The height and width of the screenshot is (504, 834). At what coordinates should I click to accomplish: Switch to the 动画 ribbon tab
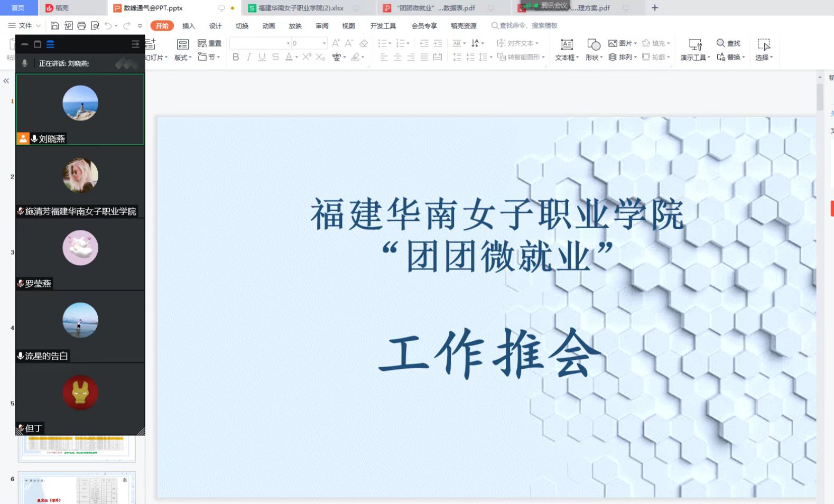tap(268, 26)
